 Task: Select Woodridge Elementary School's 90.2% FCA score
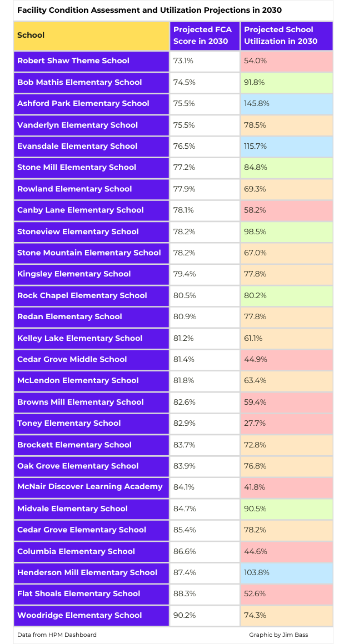click(x=205, y=615)
